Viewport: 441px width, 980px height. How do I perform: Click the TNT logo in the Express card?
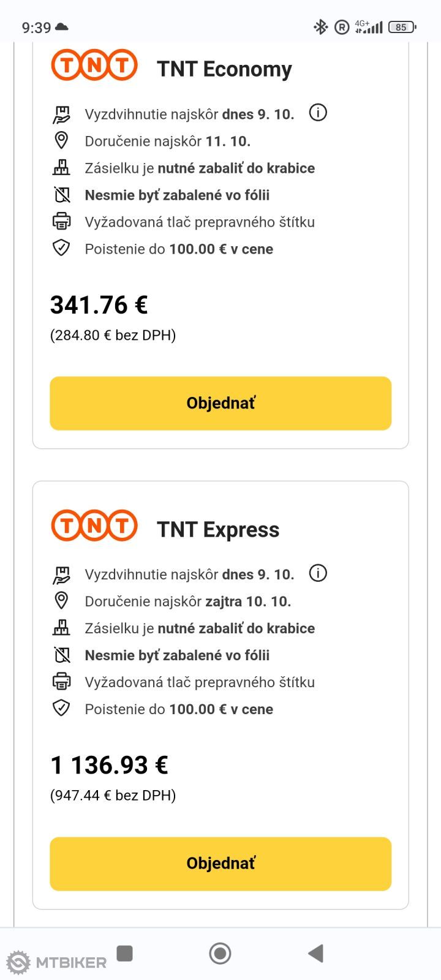tap(94, 526)
